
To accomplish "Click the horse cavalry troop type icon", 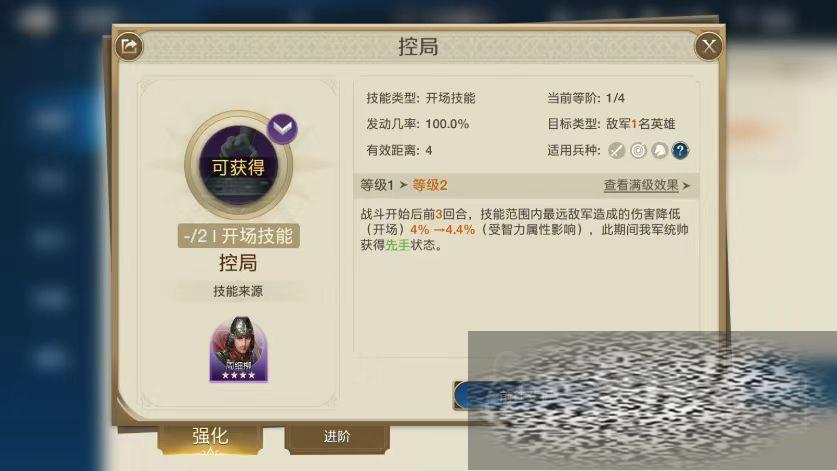I will 659,151.
